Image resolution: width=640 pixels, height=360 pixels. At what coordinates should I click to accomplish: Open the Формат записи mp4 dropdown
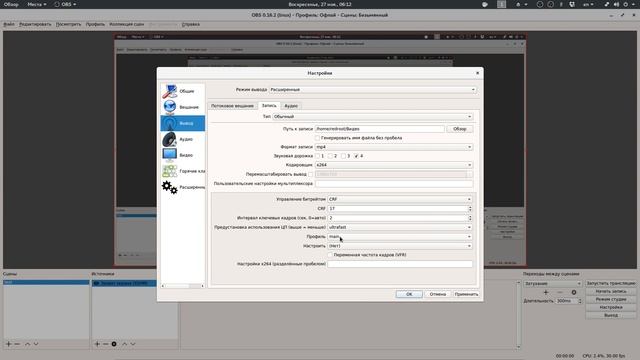click(394, 147)
